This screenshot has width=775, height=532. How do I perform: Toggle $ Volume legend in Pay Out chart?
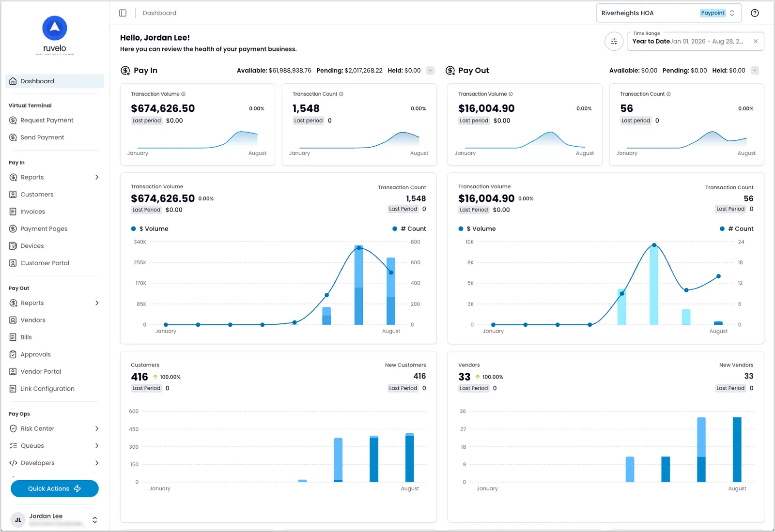point(477,228)
